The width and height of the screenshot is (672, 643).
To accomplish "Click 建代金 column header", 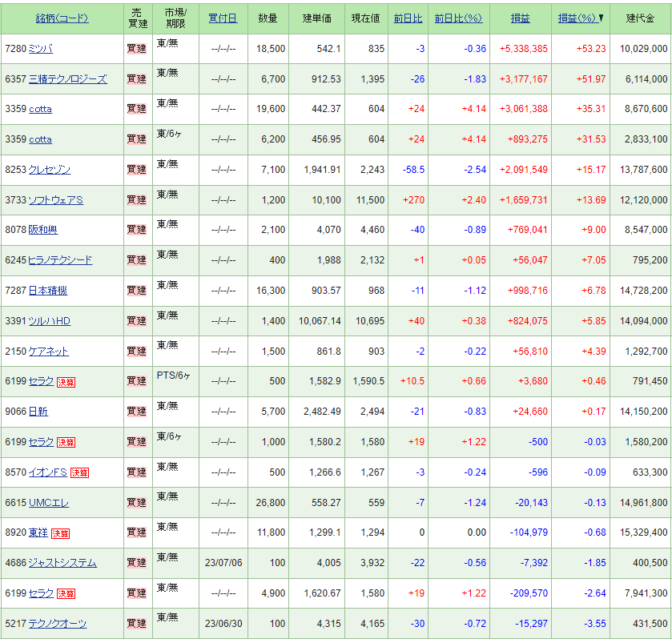I will pos(640,18).
